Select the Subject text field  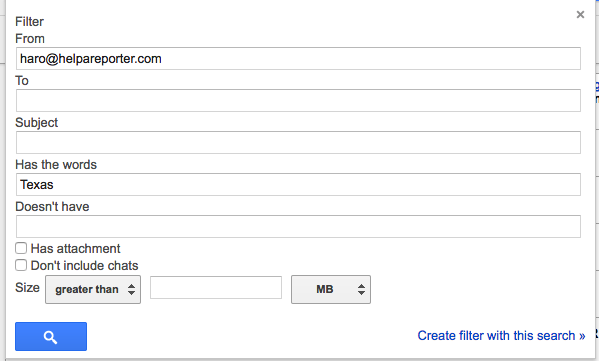coord(298,142)
